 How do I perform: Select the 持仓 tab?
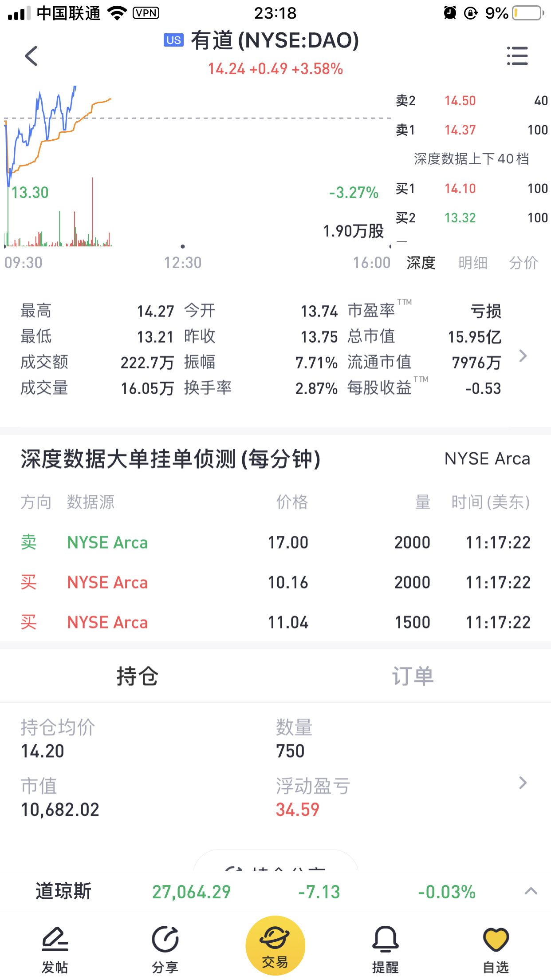click(x=138, y=676)
